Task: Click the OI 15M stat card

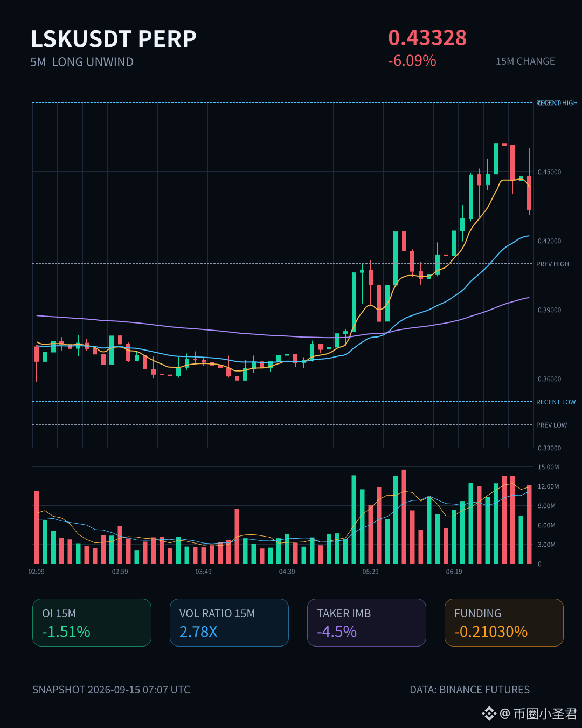Action: pos(92,622)
